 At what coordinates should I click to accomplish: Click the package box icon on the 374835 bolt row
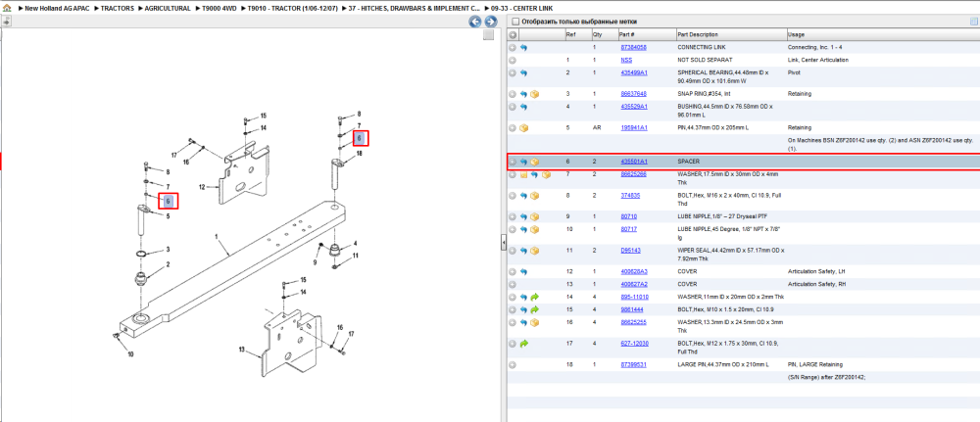coord(534,196)
